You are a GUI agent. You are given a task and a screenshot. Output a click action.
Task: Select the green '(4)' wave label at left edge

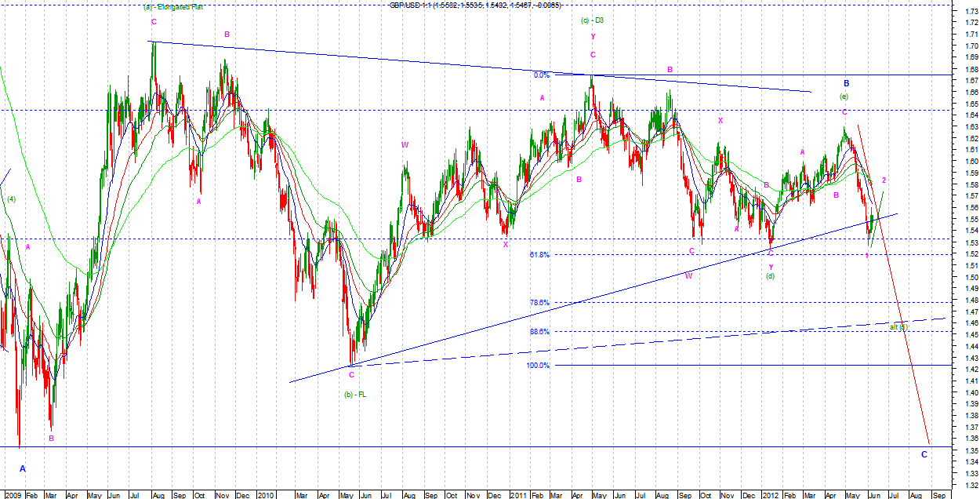click(12, 199)
